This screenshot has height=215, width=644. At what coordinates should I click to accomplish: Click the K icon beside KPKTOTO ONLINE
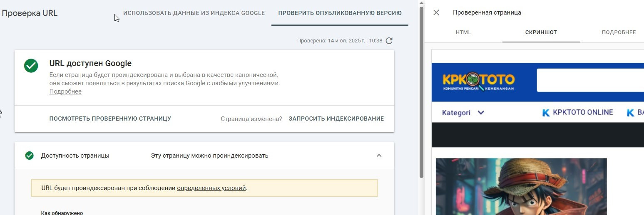(546, 113)
